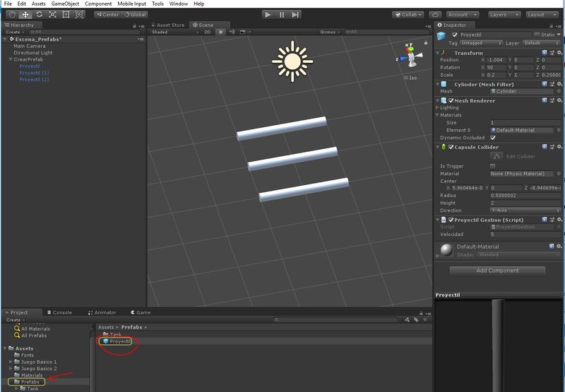Open the Layers dropdown in toolbar
The height and width of the screenshot is (392, 565).
pos(504,15)
